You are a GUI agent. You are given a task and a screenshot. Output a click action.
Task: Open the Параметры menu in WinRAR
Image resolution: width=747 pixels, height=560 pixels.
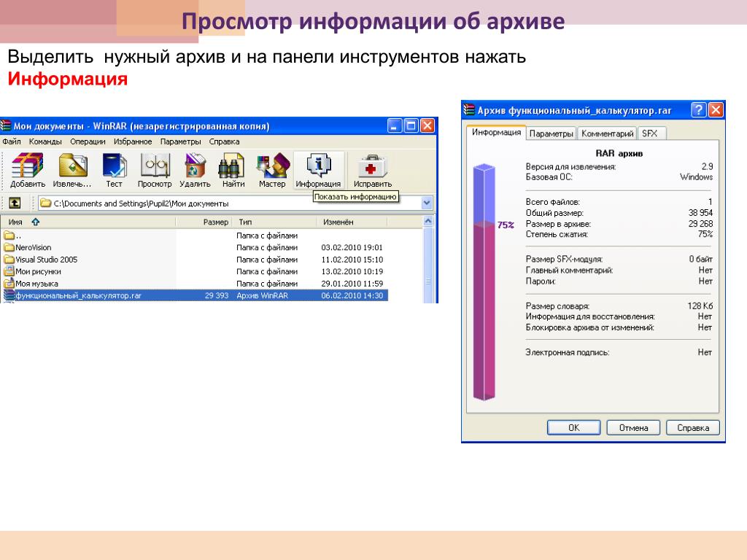click(x=181, y=141)
